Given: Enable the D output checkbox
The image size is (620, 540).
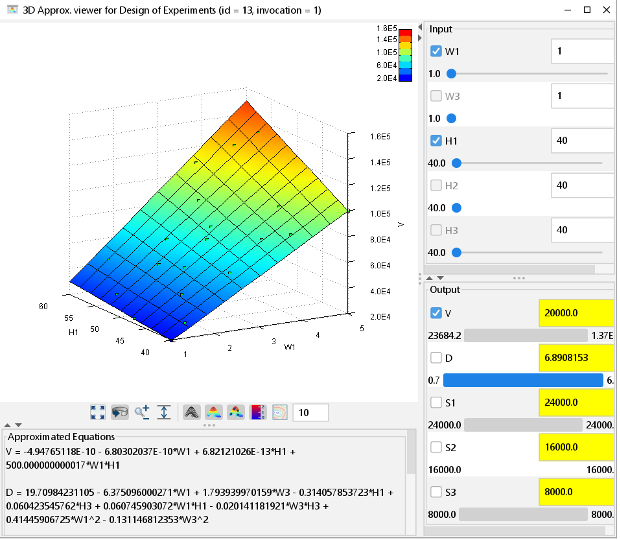Looking at the screenshot, I should [x=435, y=358].
